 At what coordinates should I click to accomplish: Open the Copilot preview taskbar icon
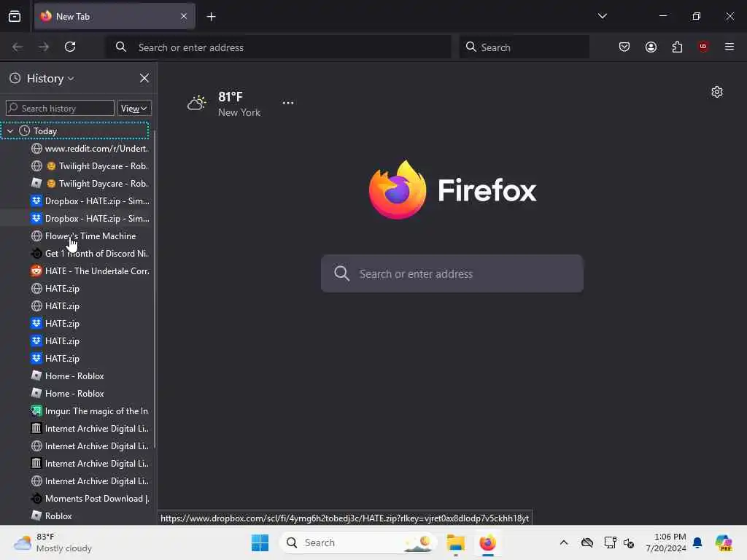(x=724, y=542)
